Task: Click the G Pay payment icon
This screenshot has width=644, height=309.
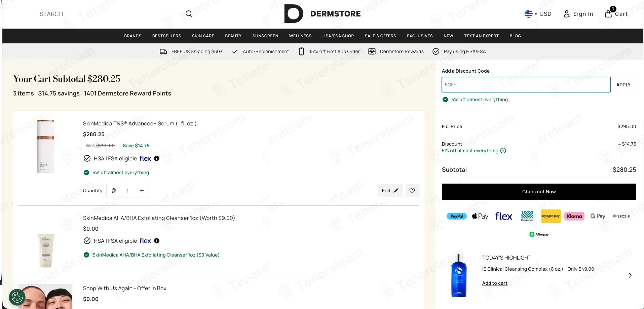Action: point(598,216)
